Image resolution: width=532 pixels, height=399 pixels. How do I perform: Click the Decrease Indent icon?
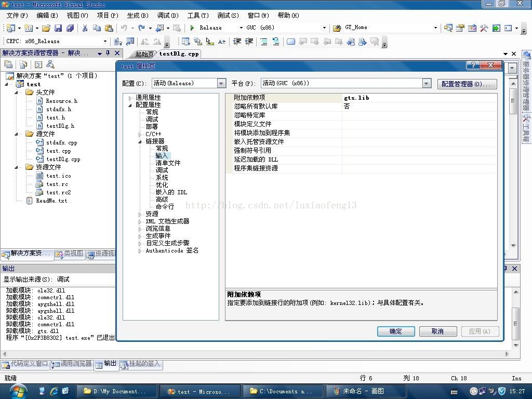[x=237, y=42]
